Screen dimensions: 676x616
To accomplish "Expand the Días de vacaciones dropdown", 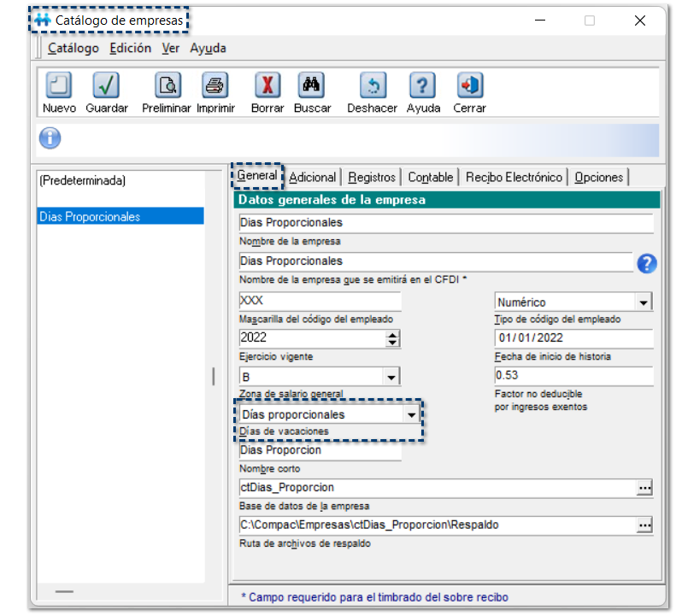I will [x=412, y=414].
